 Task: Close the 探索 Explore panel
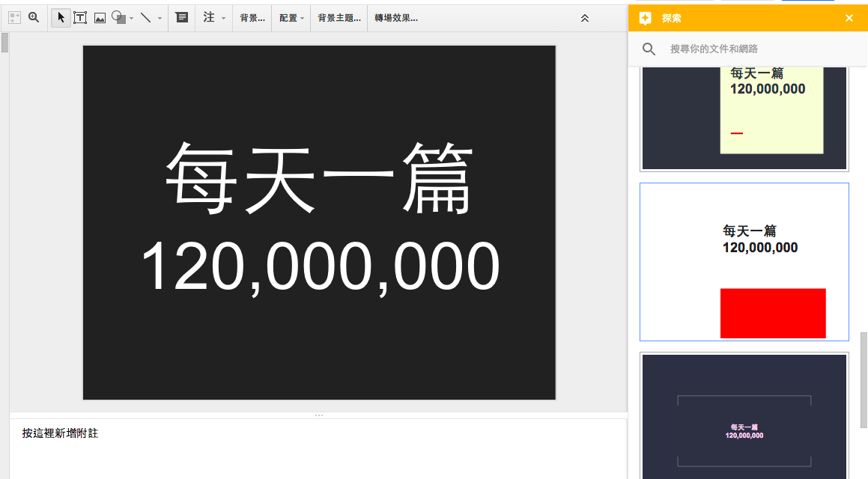849,18
